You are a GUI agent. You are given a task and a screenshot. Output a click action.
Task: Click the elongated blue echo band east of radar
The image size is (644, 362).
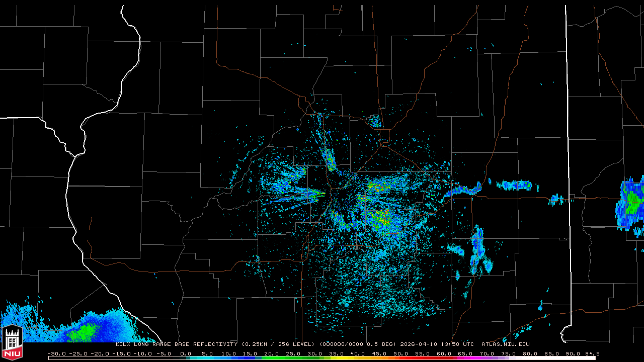(514, 185)
